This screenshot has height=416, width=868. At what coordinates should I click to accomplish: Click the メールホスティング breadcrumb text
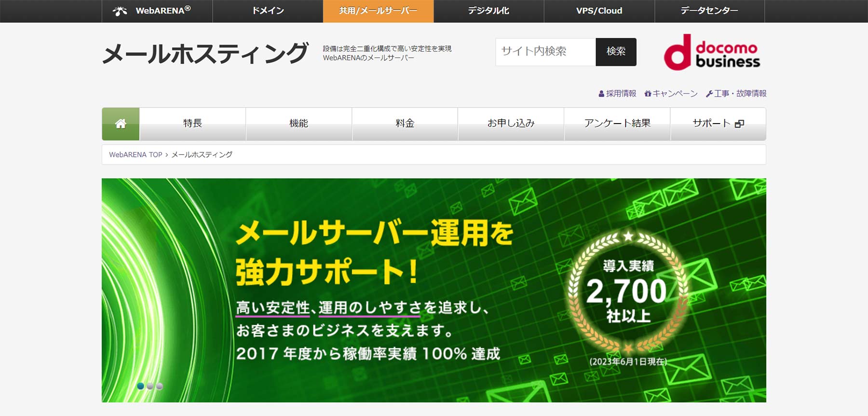coord(202,155)
